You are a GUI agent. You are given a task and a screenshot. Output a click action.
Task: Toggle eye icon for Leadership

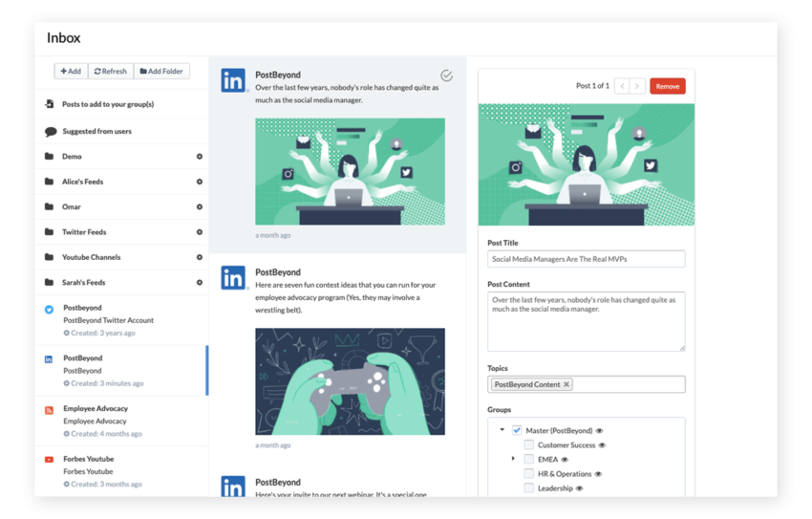pyautogui.click(x=580, y=488)
